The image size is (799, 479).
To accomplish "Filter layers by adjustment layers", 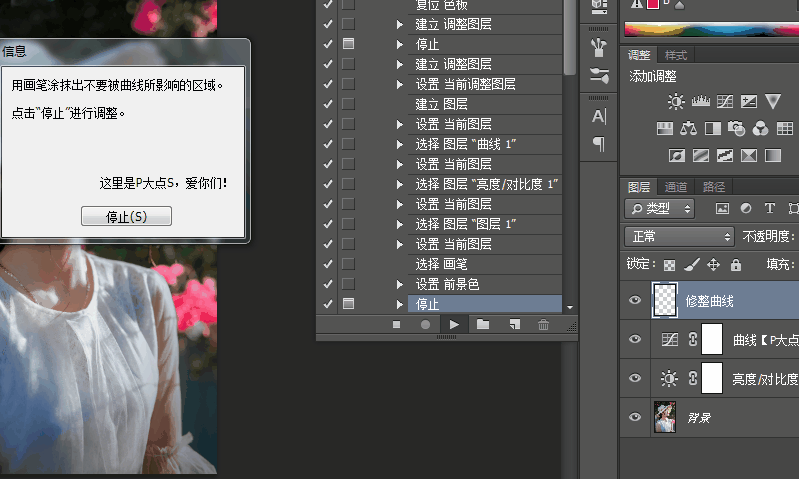I will click(746, 208).
